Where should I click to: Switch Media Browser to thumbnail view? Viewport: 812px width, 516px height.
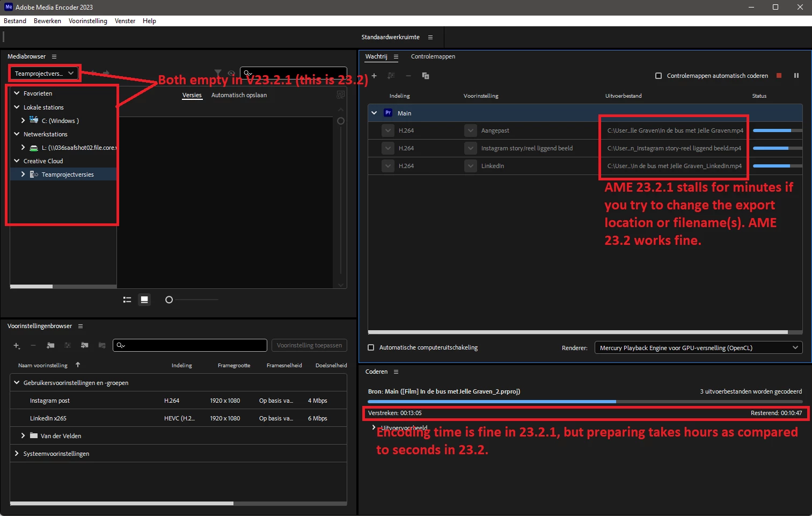(x=144, y=300)
